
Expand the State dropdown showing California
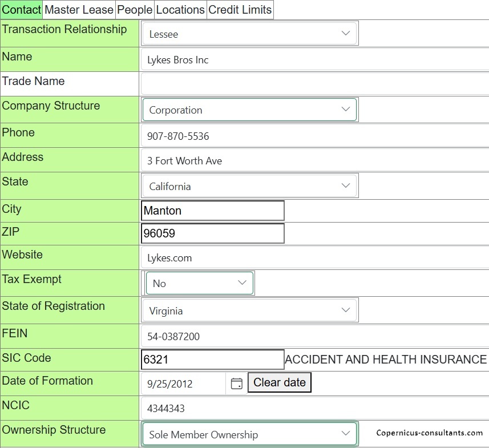point(250,186)
